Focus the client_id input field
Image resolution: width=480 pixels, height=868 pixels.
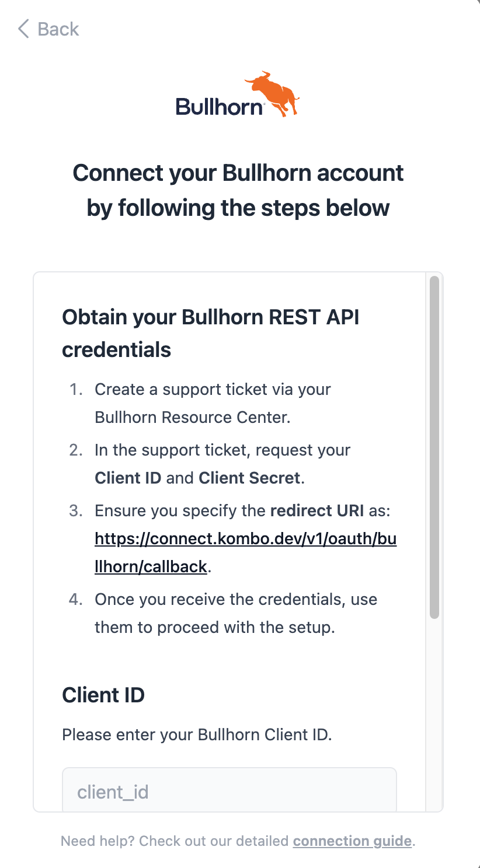pos(229,789)
